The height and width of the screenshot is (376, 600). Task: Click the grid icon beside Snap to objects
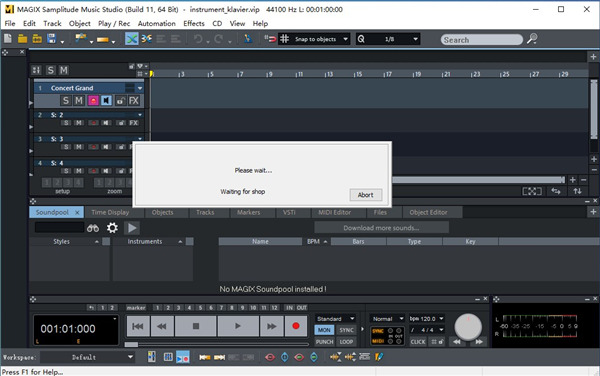284,39
